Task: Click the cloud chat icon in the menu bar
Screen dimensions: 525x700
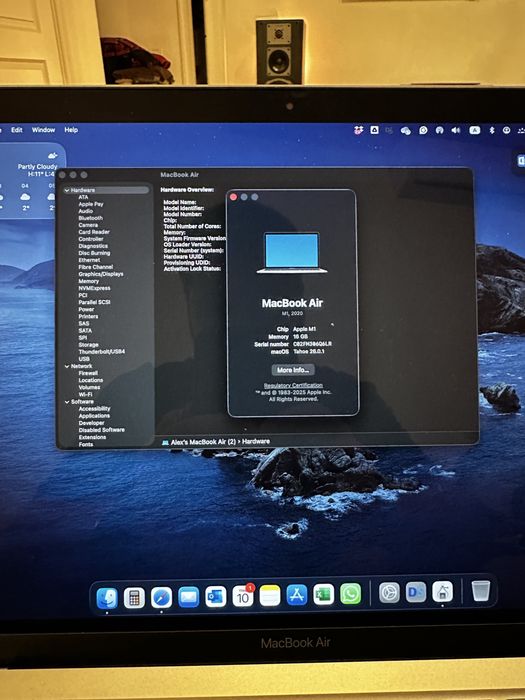Action: pos(405,131)
